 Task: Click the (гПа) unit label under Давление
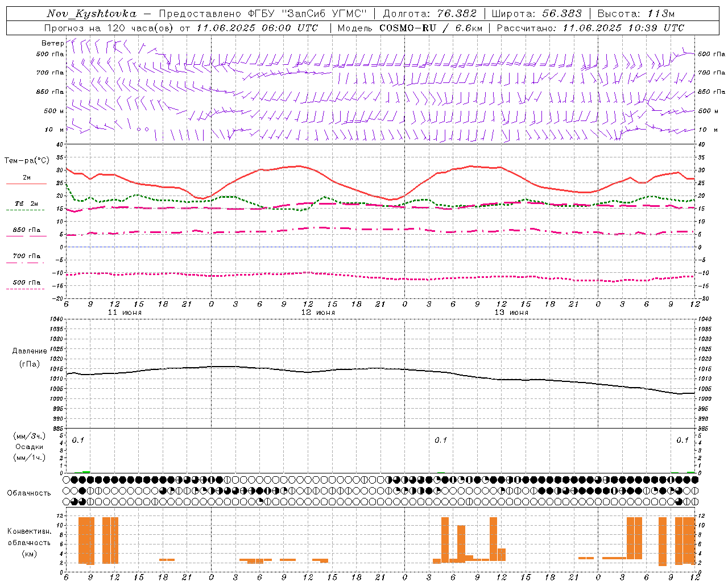click(30, 364)
